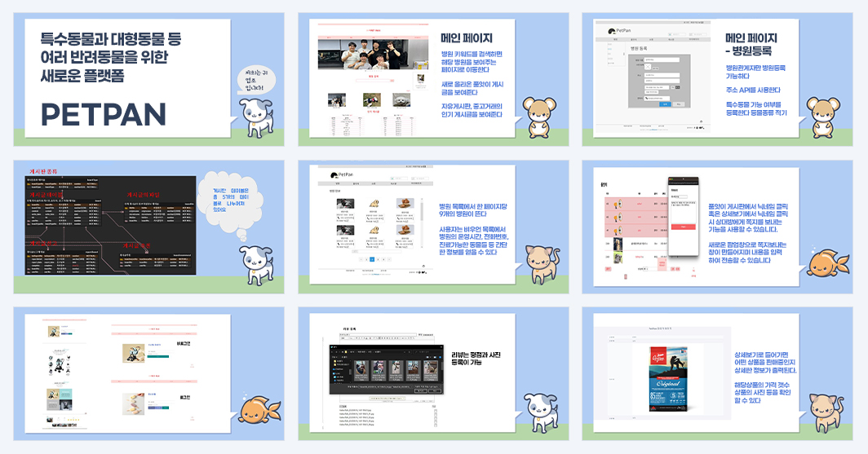Click the '메인 페이지' heading without 병원등록

467,38
